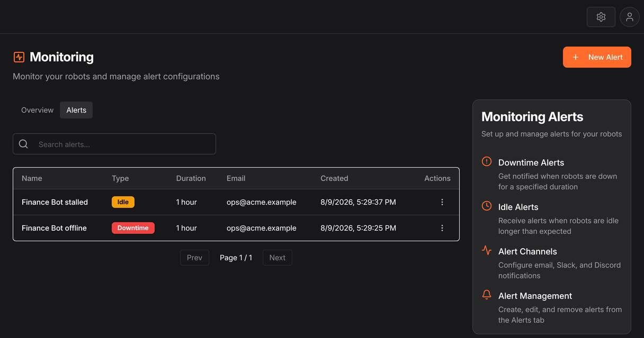Click the Idle Alerts clock icon
This screenshot has height=338, width=644.
pos(487,206)
